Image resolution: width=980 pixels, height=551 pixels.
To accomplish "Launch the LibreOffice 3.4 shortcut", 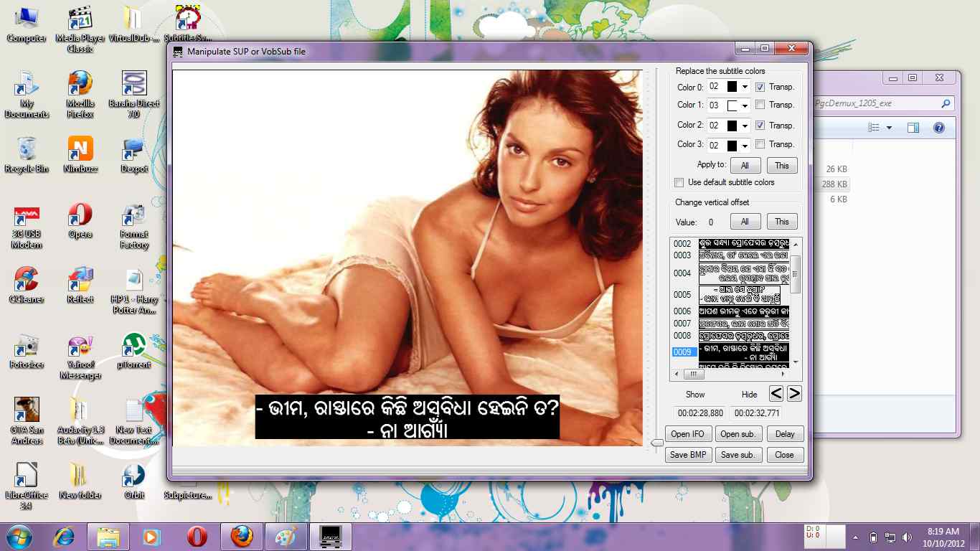I will click(27, 486).
